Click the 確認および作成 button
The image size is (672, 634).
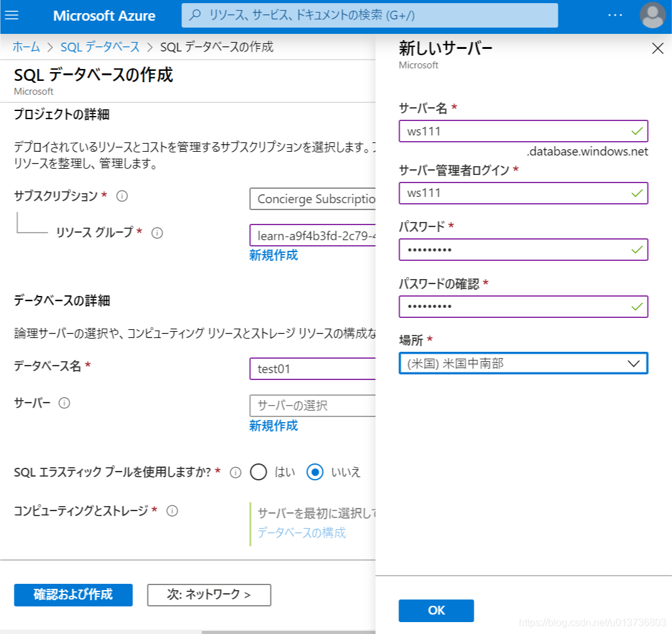pyautogui.click(x=73, y=594)
